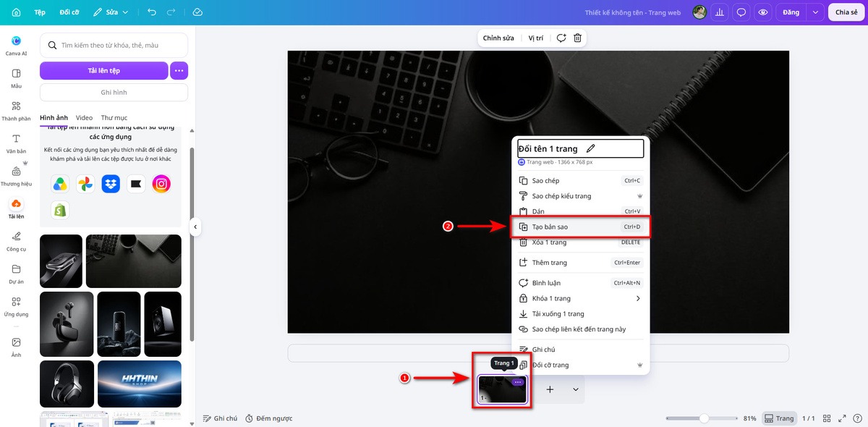868x427 pixels.
Task: Select Xóa 1 trang in the menu
Action: pyautogui.click(x=581, y=242)
